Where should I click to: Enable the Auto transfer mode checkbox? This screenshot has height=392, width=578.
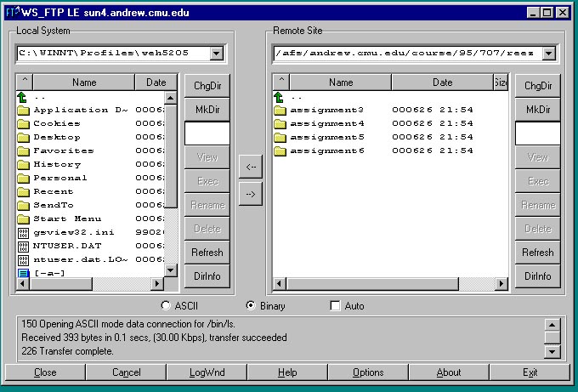coord(335,306)
